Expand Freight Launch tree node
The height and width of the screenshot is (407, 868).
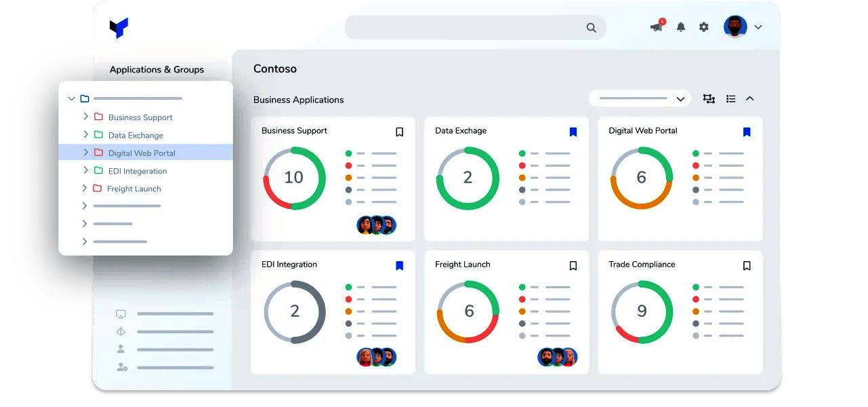[85, 188]
